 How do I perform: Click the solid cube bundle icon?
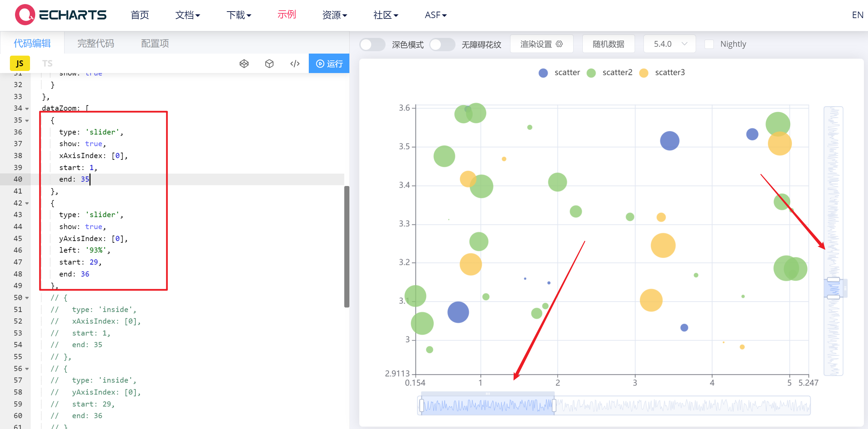tap(269, 63)
